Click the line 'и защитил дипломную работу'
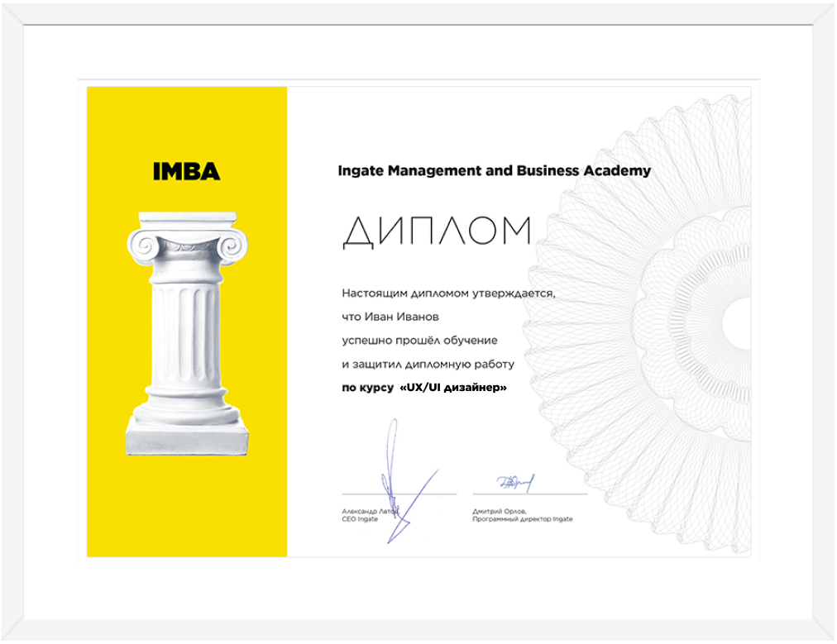The width and height of the screenshot is (837, 644). (x=428, y=365)
